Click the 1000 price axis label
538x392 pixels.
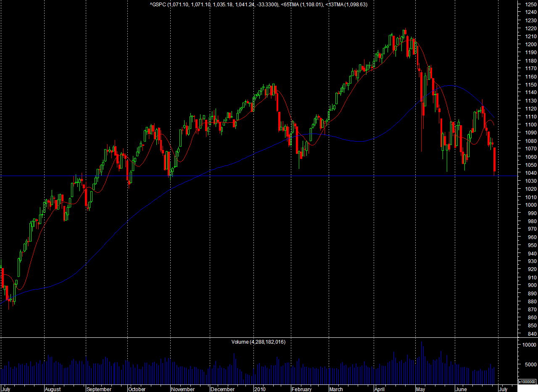530,205
